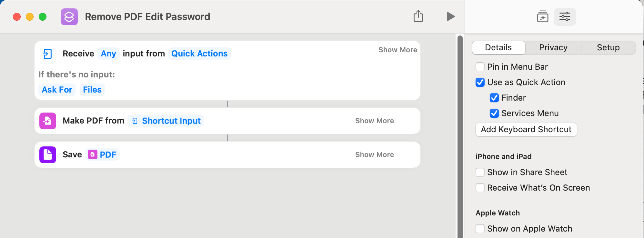Expand Show More on Receive action
The height and width of the screenshot is (238, 644).
tap(397, 50)
